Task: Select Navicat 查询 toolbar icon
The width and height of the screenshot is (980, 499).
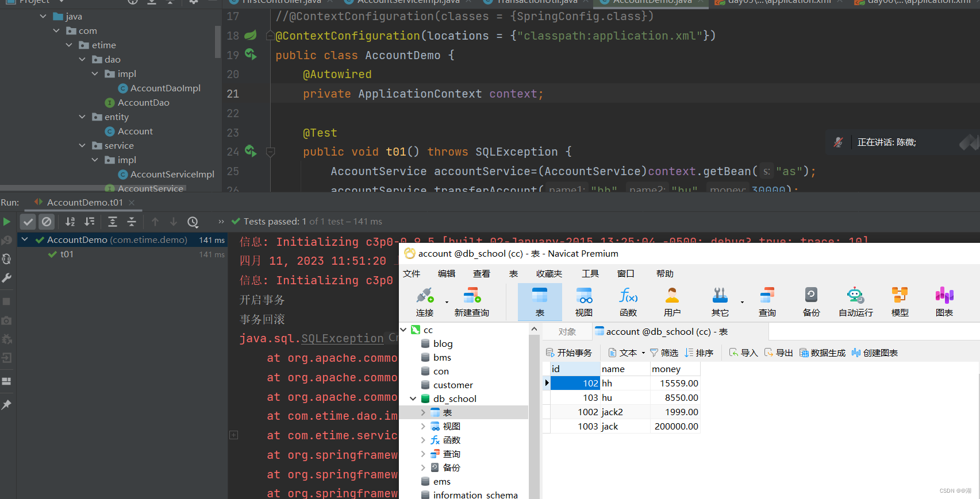Action: pos(767,302)
